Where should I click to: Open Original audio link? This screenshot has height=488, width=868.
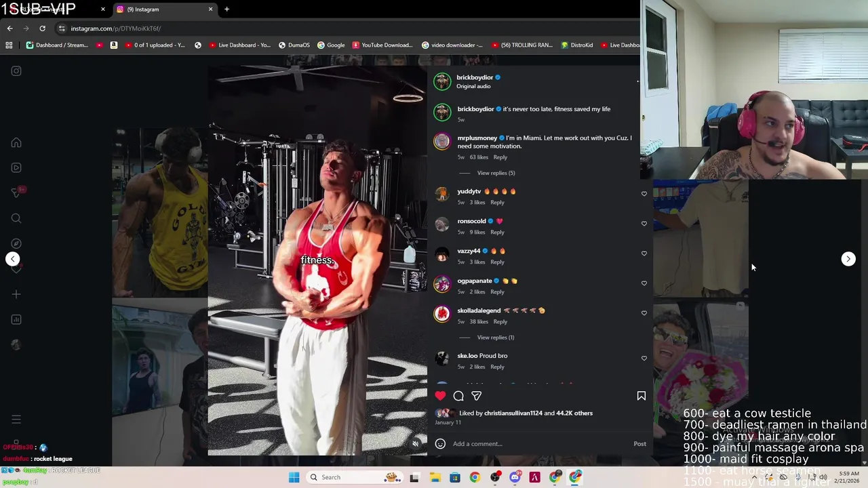[x=473, y=86]
